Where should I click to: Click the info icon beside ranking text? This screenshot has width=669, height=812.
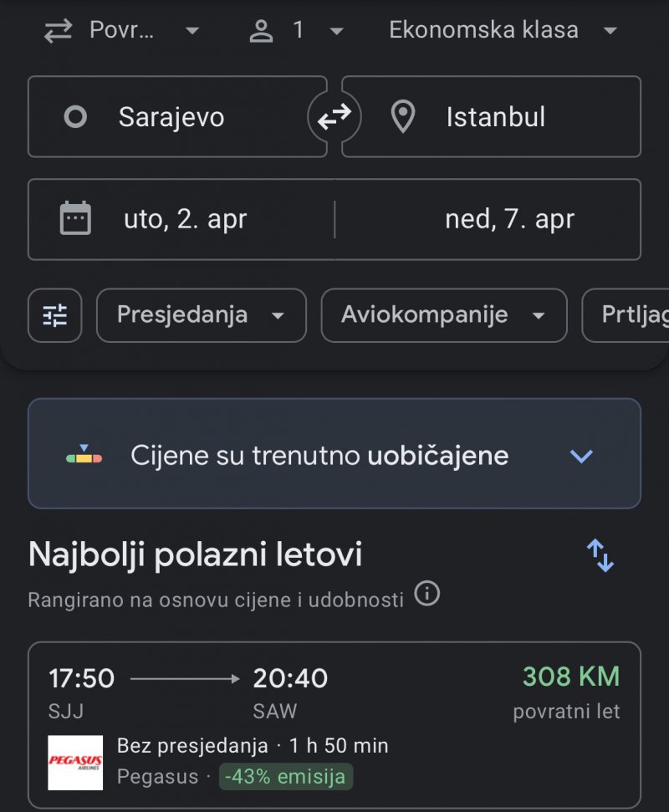click(x=427, y=594)
